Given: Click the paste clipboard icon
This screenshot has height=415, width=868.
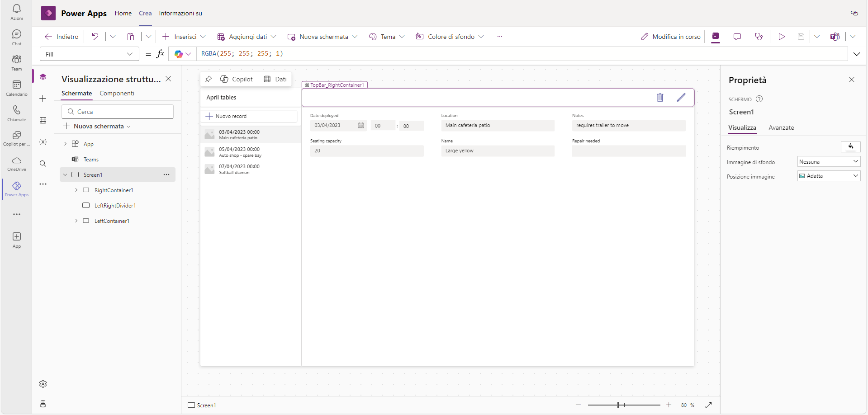Looking at the screenshot, I should click(131, 37).
